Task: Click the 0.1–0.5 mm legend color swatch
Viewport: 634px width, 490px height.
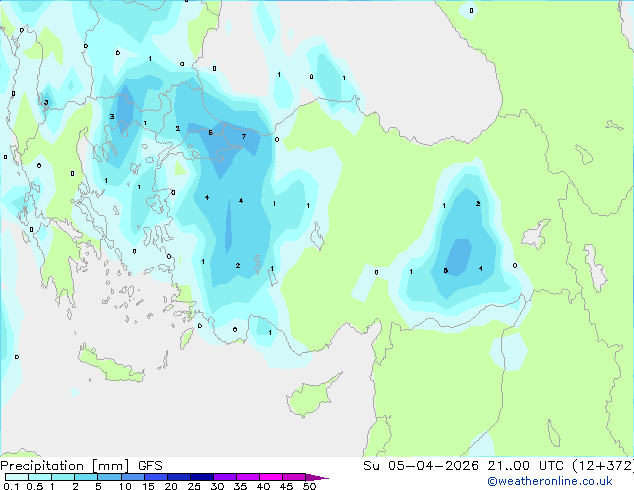Action: 17,477
